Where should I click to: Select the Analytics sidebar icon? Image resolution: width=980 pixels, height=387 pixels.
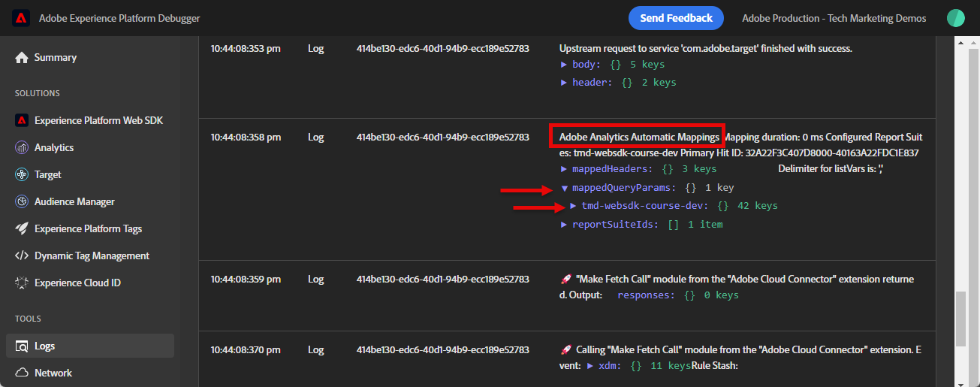[21, 148]
